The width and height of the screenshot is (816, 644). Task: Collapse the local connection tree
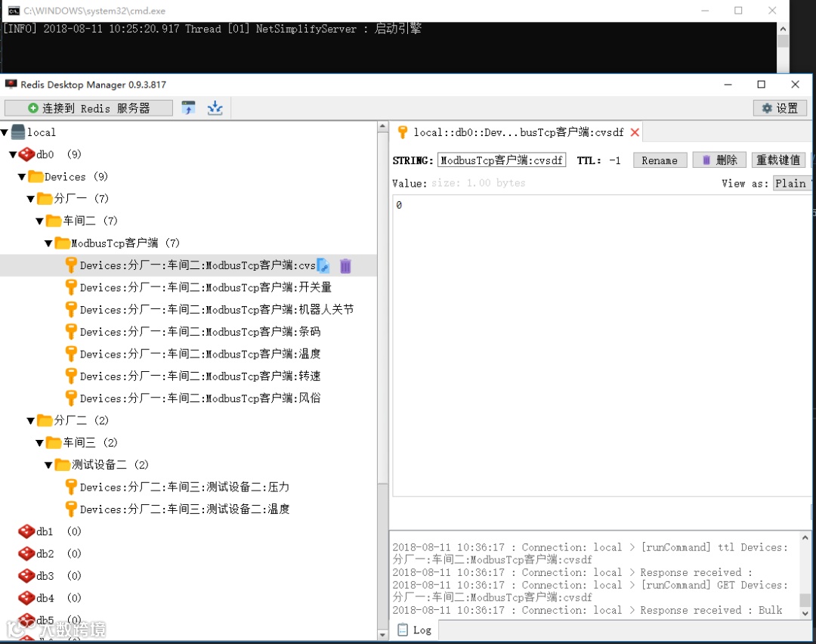(x=5, y=133)
